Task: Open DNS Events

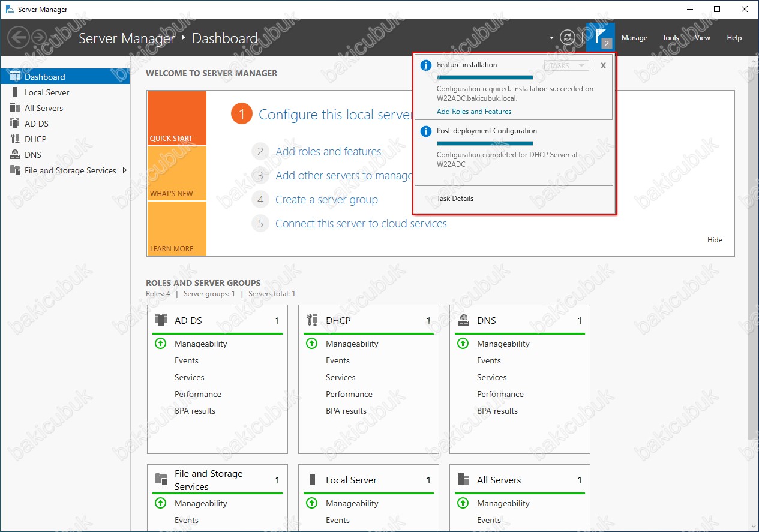Action: (x=489, y=360)
